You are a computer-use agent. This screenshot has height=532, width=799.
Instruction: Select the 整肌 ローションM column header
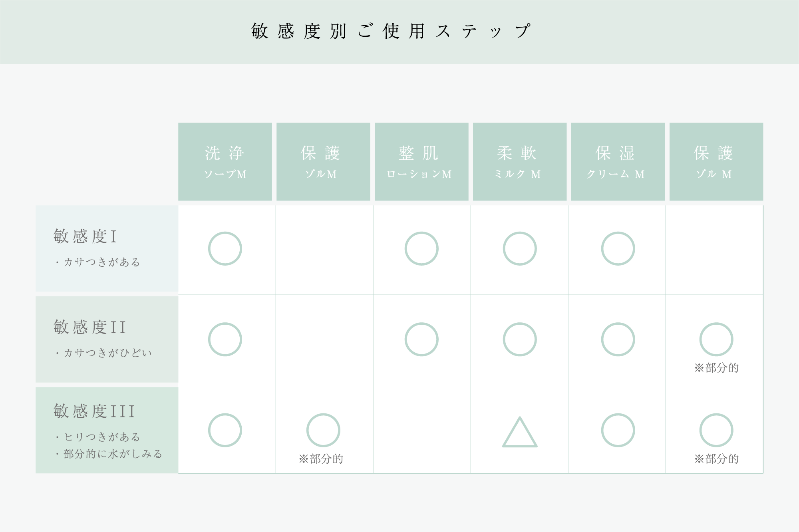[421, 161]
